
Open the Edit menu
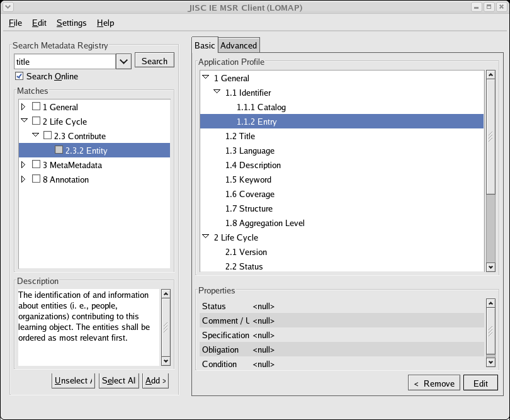(x=39, y=23)
